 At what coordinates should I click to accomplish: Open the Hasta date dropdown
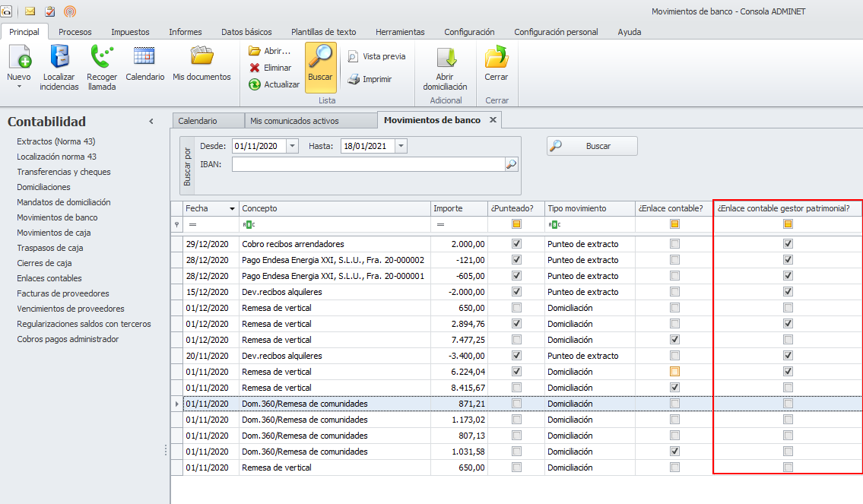point(401,146)
